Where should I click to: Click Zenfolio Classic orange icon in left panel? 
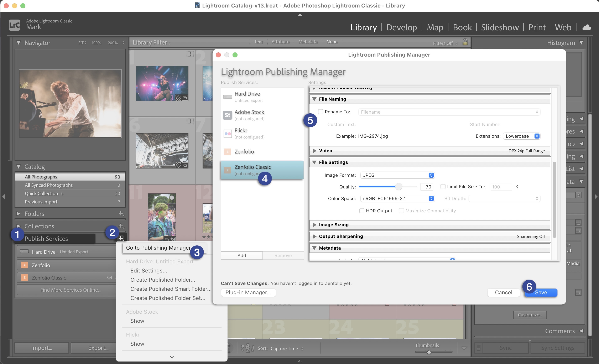[25, 277]
